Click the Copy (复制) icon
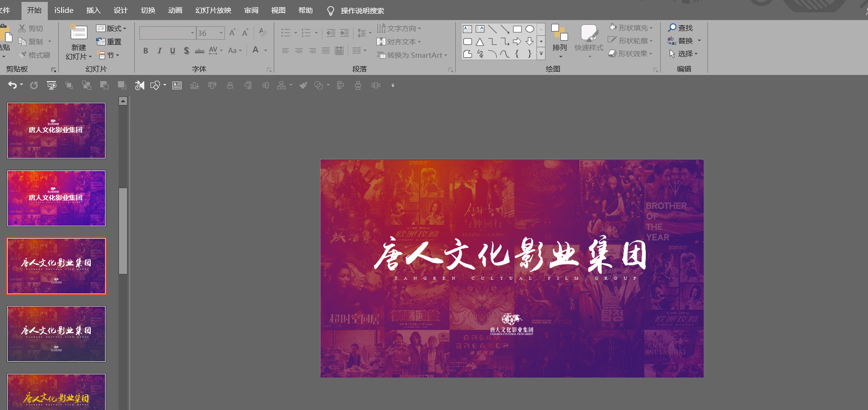This screenshot has width=868, height=410. coord(22,42)
